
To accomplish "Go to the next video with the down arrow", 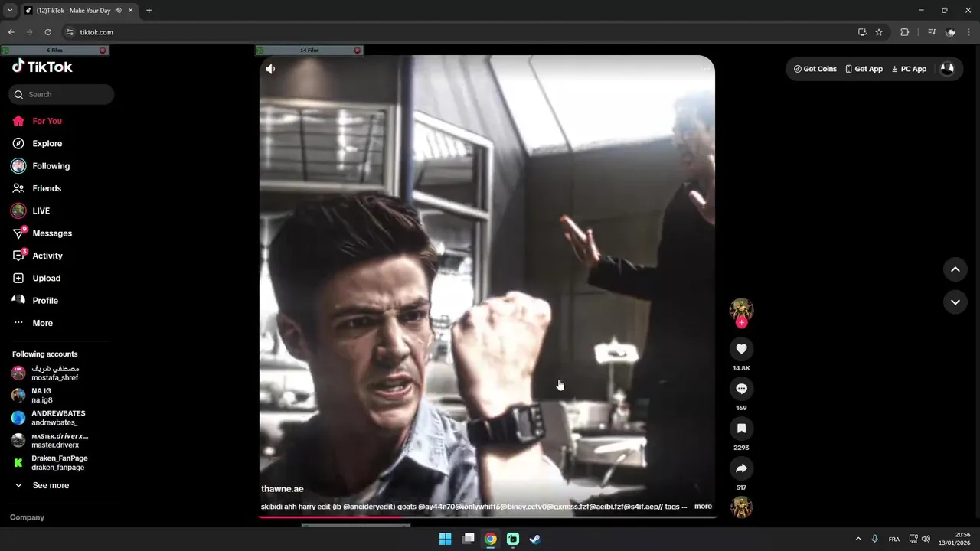I will click(955, 302).
